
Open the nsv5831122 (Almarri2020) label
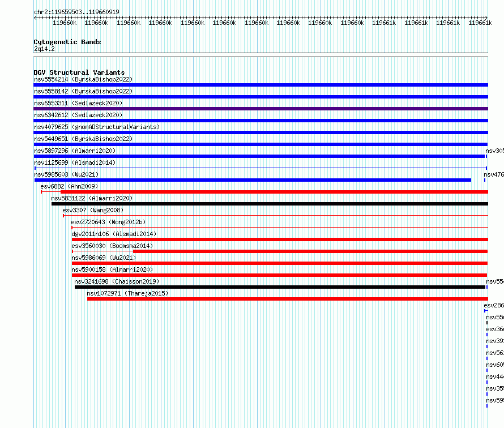92,198
